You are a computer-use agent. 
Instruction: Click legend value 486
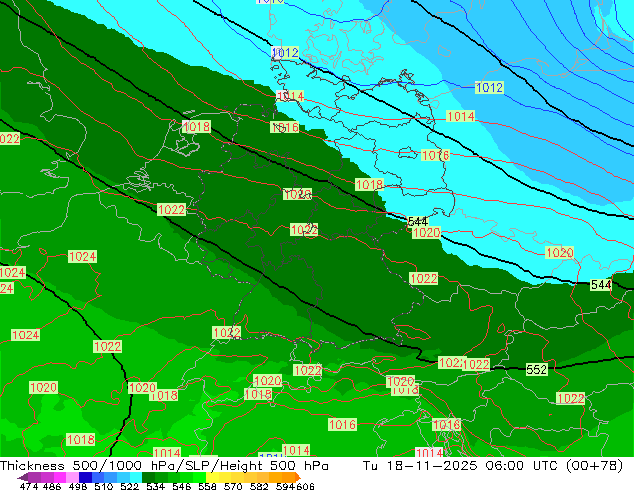[x=52, y=486]
